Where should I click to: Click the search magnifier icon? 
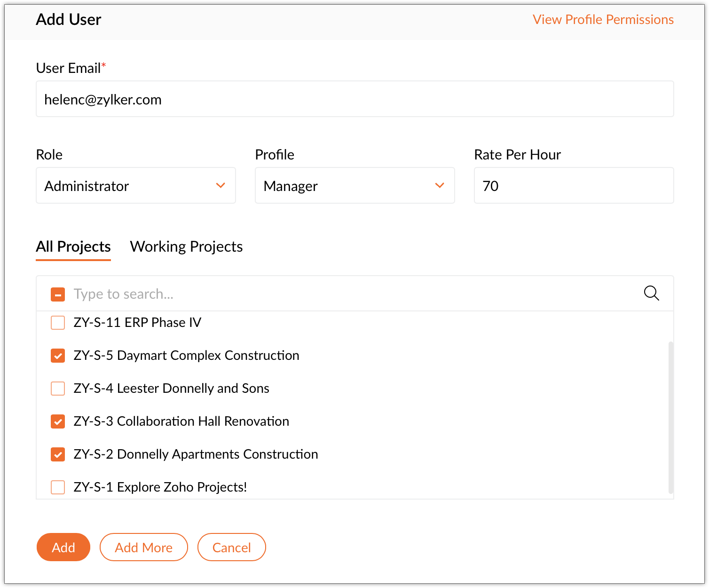point(651,293)
